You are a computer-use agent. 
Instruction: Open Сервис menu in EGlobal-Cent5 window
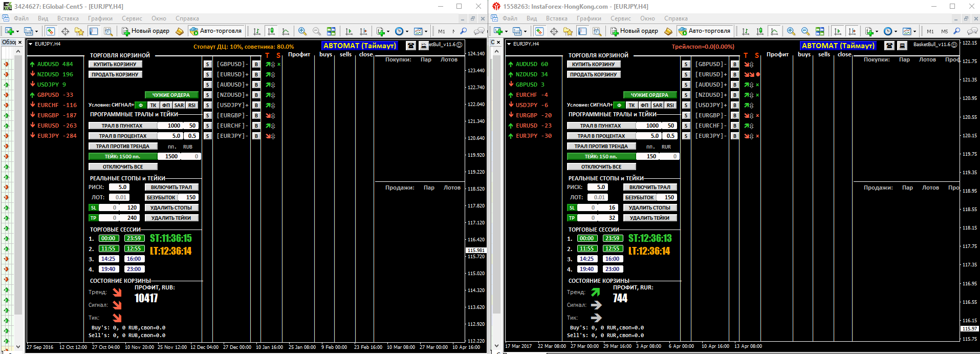(x=132, y=18)
